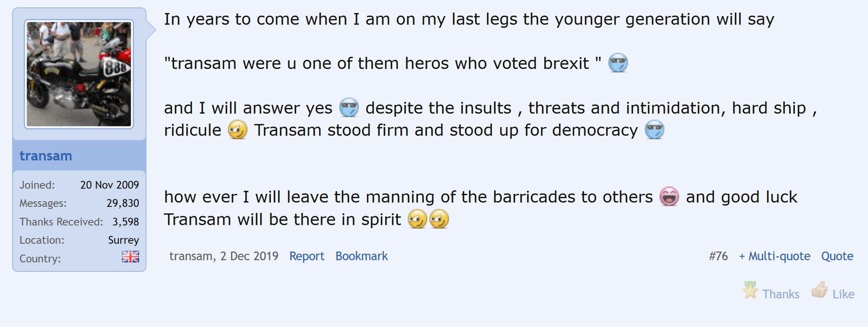Click sunglasses emoji after "answer yes"
This screenshot has width=868, height=327.
(349, 108)
